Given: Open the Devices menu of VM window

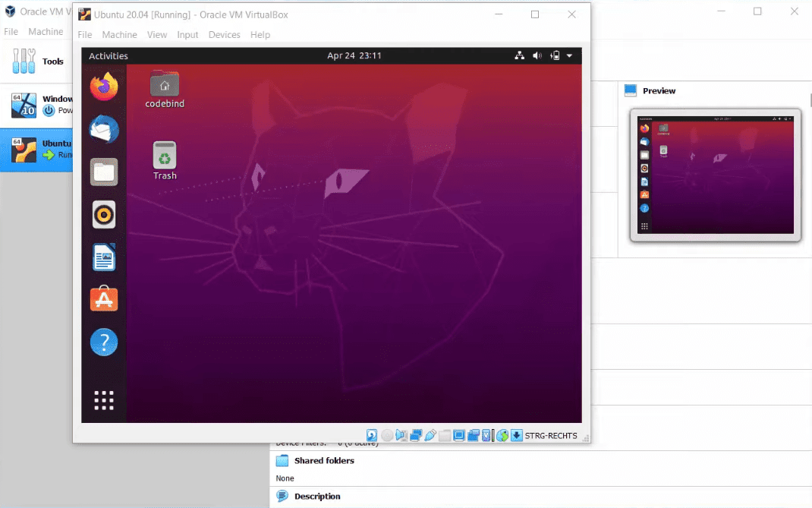Looking at the screenshot, I should click(x=224, y=35).
